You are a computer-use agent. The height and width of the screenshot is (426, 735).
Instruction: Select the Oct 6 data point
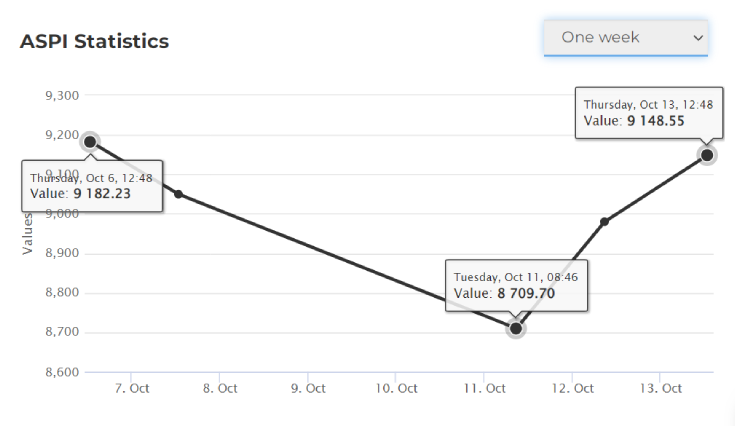coord(90,142)
